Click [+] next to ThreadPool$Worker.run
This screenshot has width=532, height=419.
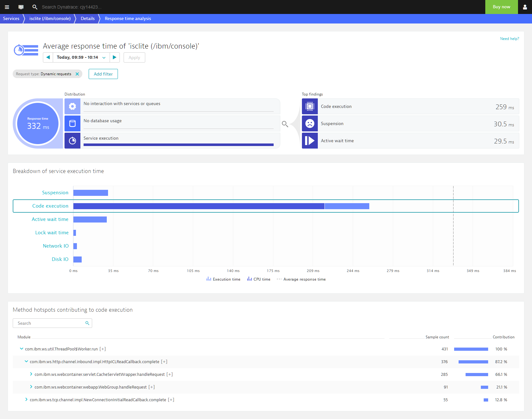click(x=103, y=349)
